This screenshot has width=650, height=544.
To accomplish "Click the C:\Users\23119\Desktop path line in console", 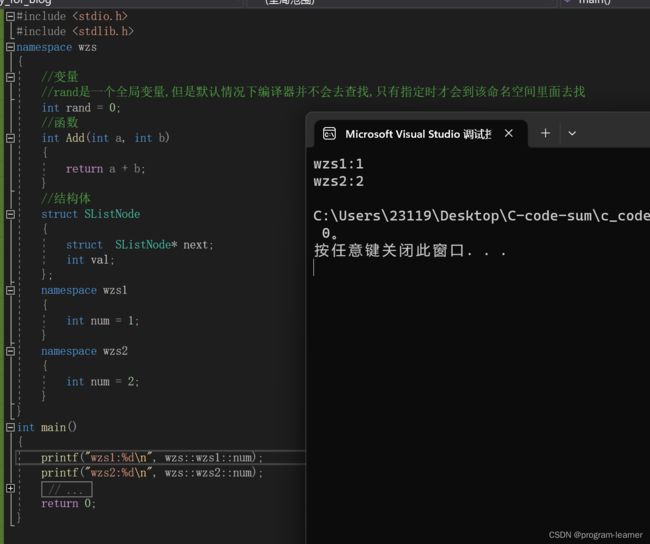I will tap(481, 216).
